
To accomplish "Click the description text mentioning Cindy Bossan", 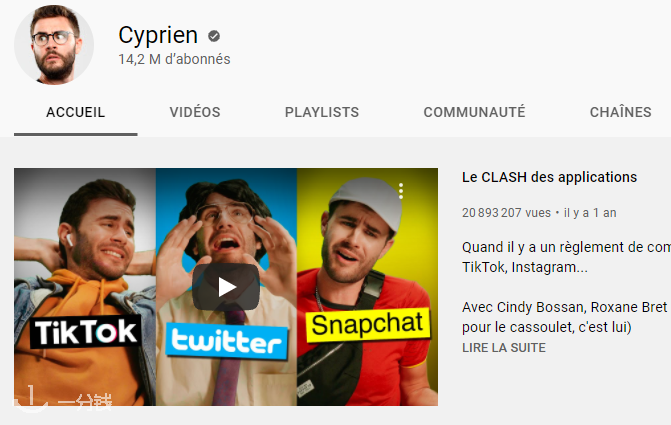I will point(566,317).
